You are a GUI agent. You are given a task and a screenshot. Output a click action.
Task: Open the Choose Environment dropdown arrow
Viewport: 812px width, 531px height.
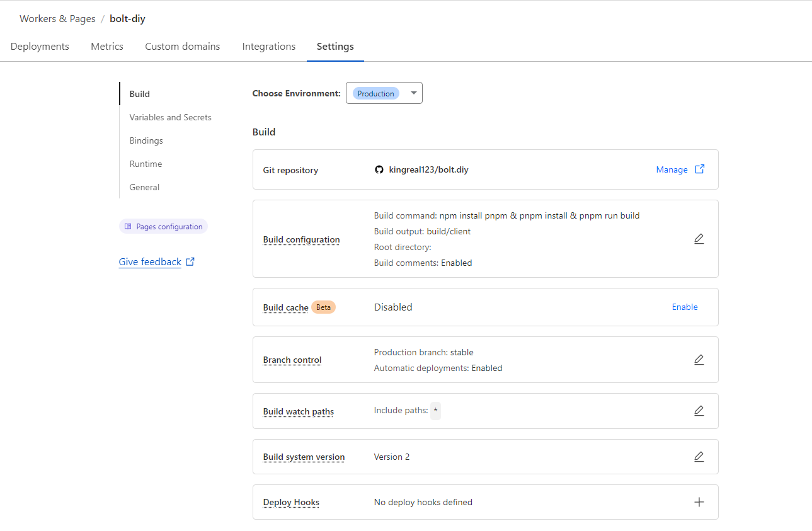tap(414, 93)
